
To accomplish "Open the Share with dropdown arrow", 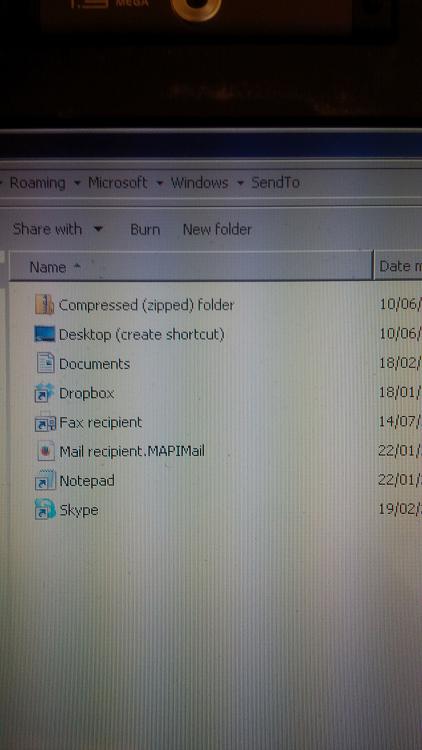I will (98, 229).
